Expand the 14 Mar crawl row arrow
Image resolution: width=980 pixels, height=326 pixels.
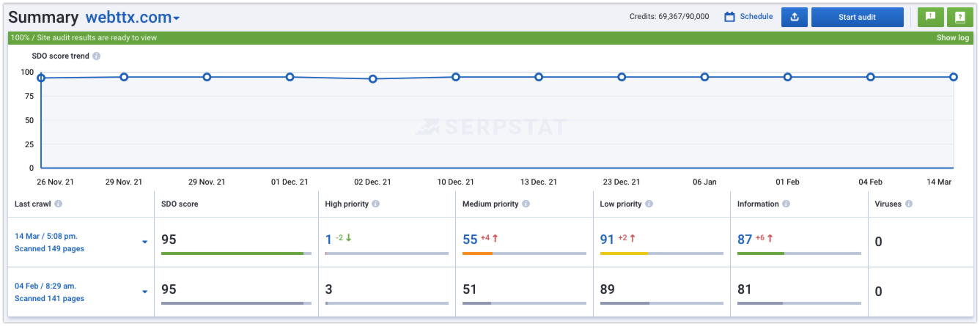point(144,242)
